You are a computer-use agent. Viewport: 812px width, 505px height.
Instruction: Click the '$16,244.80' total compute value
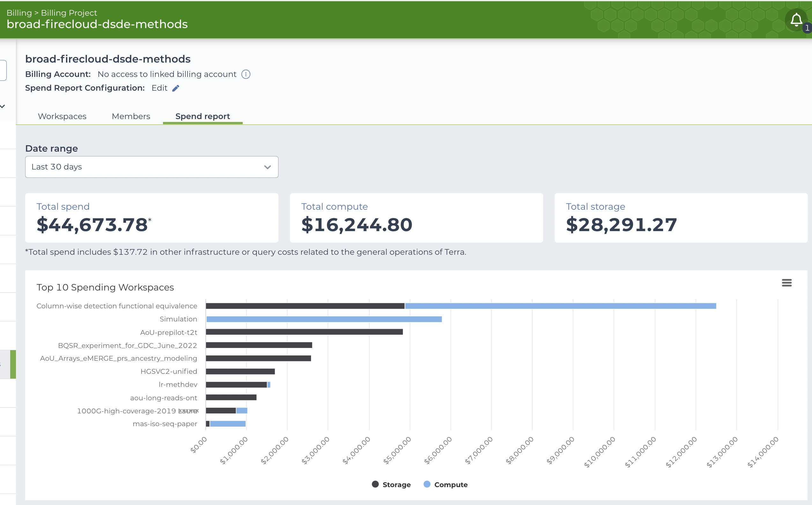(x=357, y=224)
